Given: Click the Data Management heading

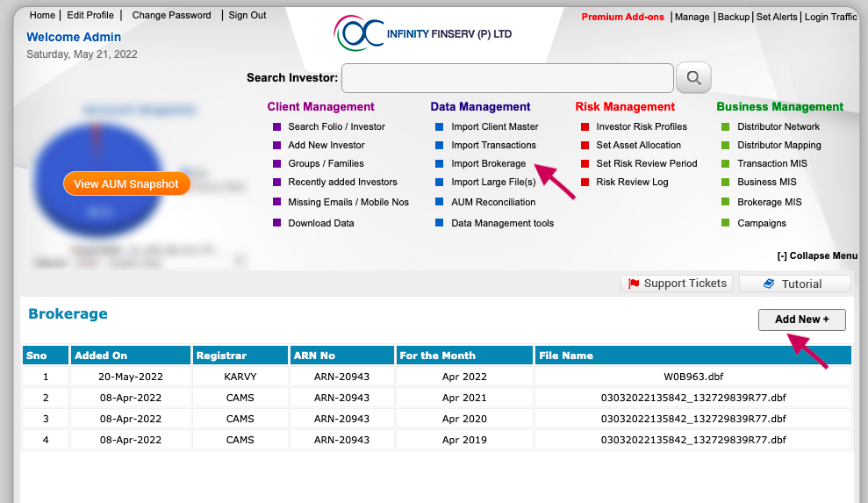Looking at the screenshot, I should [480, 106].
